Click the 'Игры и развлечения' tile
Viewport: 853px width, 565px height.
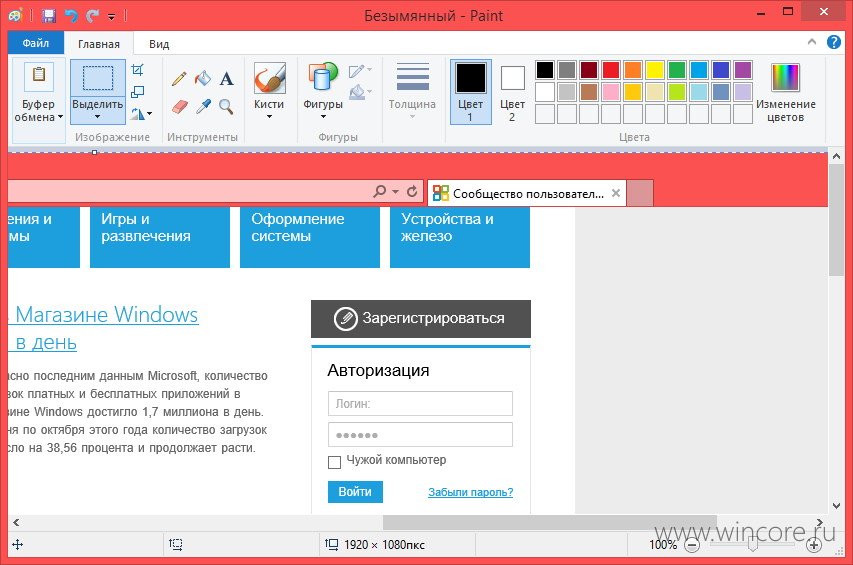tap(160, 237)
